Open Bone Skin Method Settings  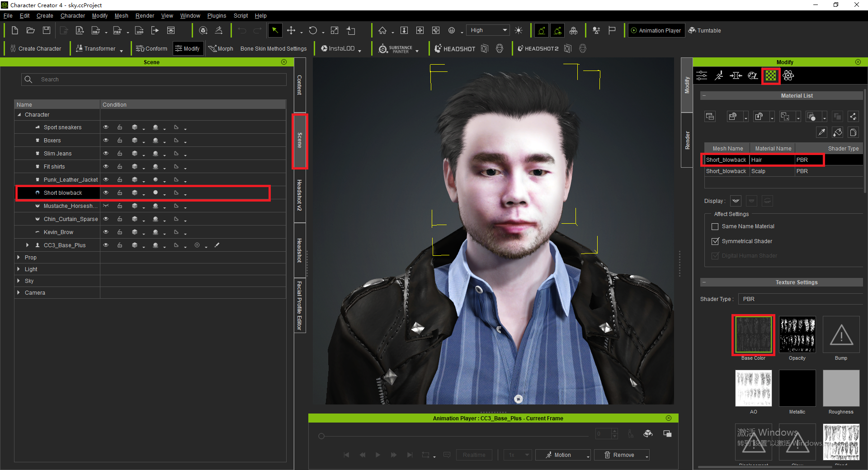pos(274,49)
